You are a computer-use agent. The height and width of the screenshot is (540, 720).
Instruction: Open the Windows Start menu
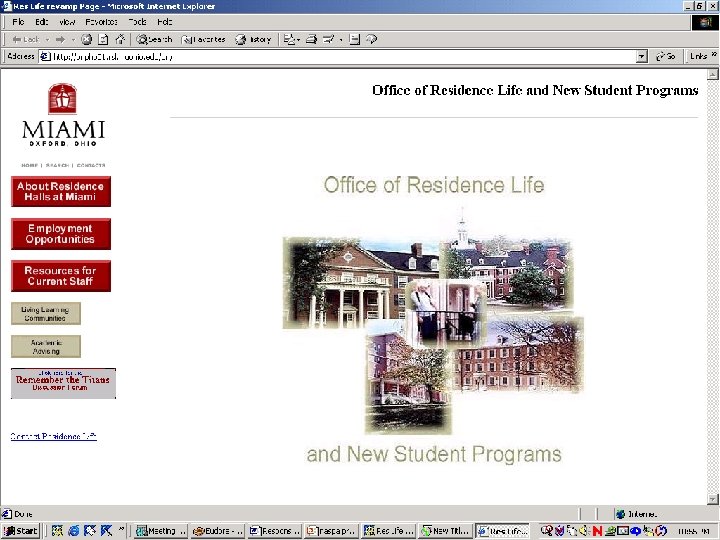click(x=21, y=531)
